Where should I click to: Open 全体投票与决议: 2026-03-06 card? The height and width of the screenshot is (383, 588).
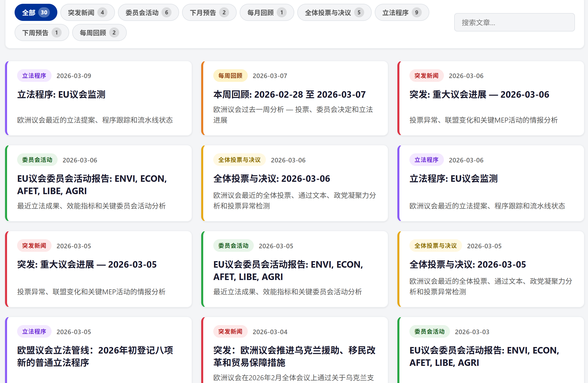271,179
